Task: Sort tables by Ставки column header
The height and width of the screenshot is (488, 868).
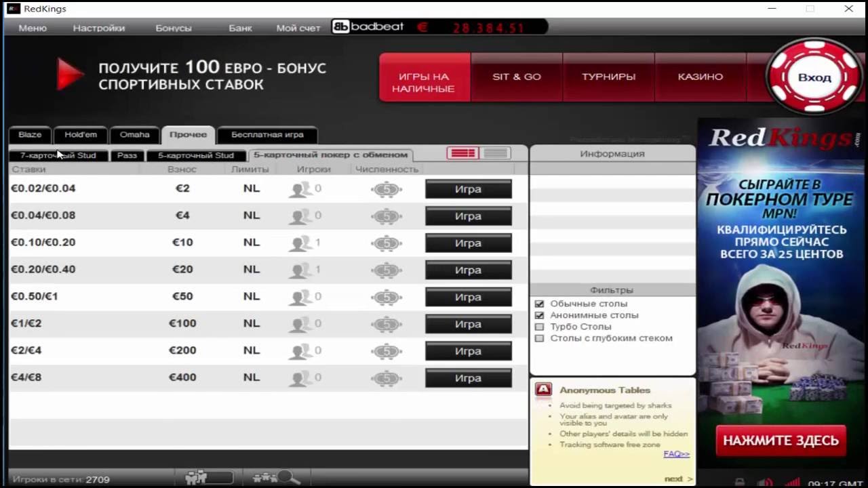Action: (29, 169)
